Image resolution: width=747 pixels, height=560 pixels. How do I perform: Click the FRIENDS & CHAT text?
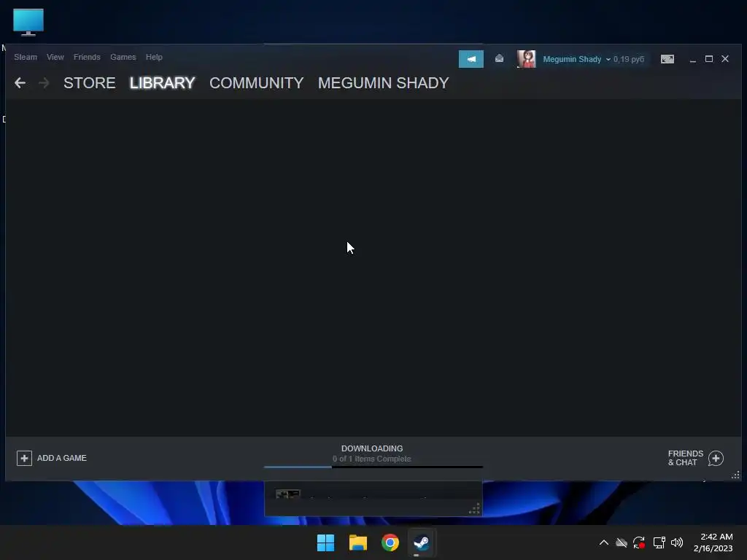686,458
